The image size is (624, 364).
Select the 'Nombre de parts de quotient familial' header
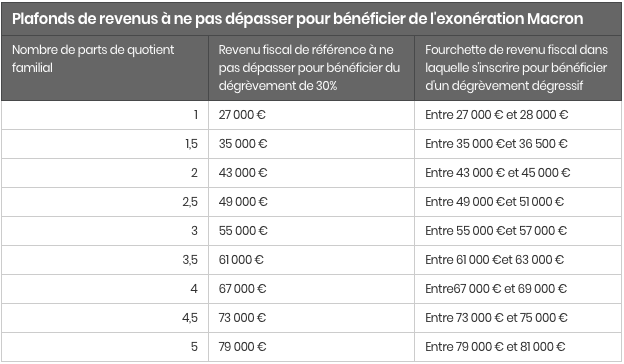(x=105, y=68)
